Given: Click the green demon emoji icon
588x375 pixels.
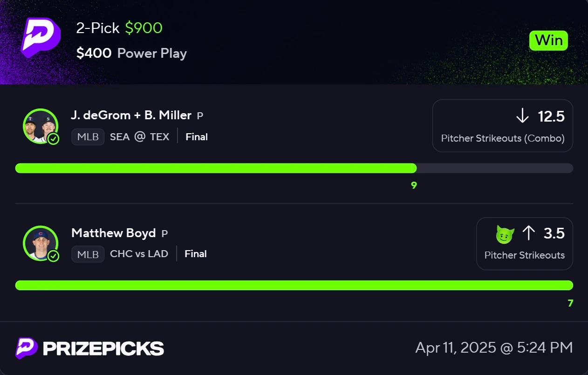Looking at the screenshot, I should click(505, 234).
